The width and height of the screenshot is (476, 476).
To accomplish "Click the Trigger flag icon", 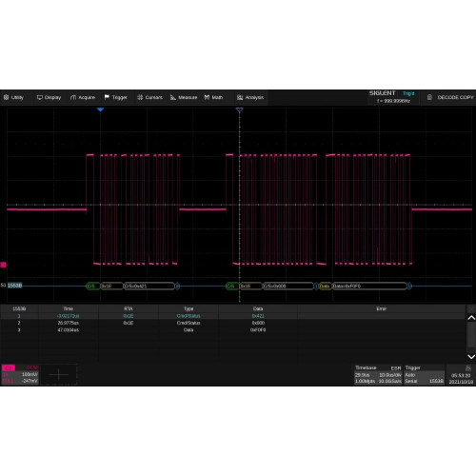I will pyautogui.click(x=107, y=97).
